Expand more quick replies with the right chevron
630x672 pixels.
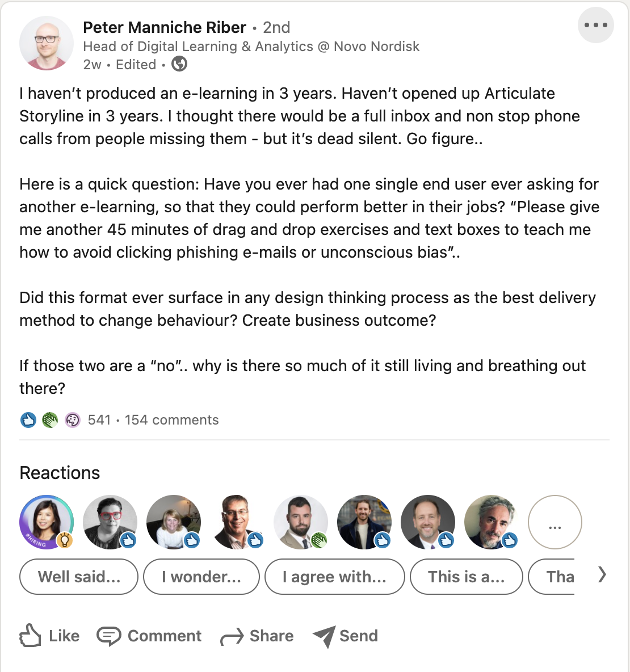pos(602,575)
